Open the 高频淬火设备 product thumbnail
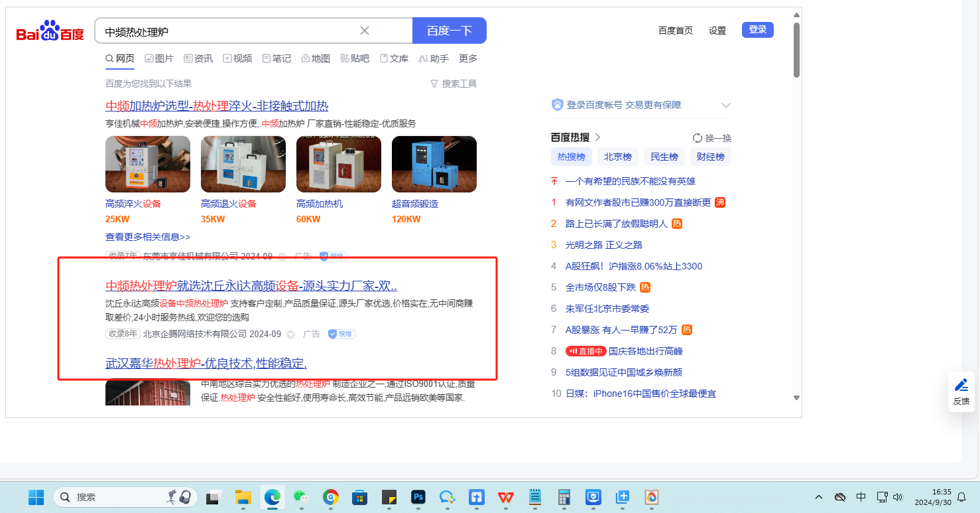The width and height of the screenshot is (980, 513). click(148, 165)
